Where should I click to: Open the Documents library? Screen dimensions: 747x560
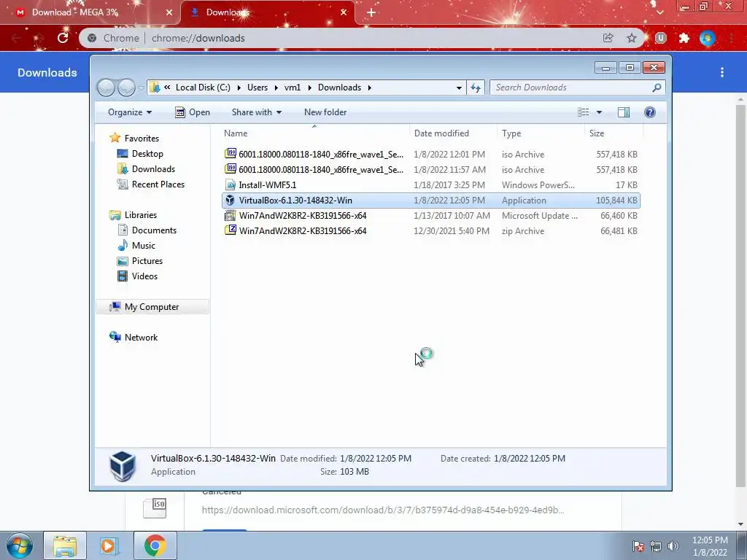point(147,230)
